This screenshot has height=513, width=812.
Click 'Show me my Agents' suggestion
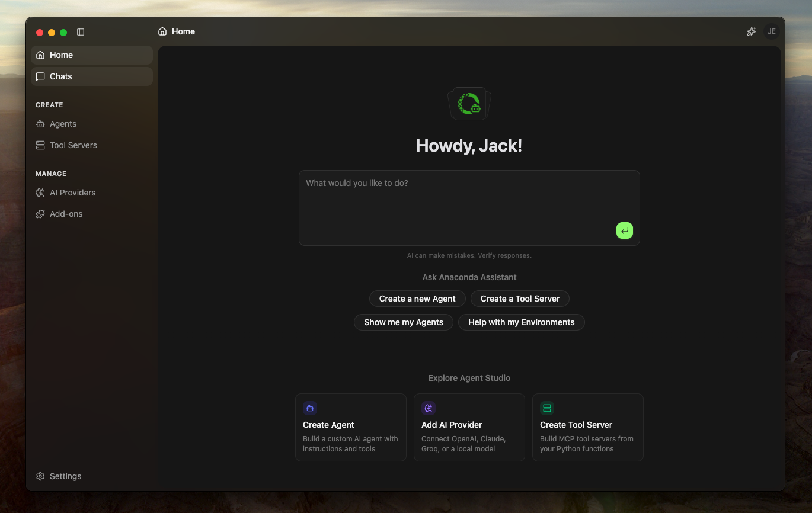tap(404, 322)
